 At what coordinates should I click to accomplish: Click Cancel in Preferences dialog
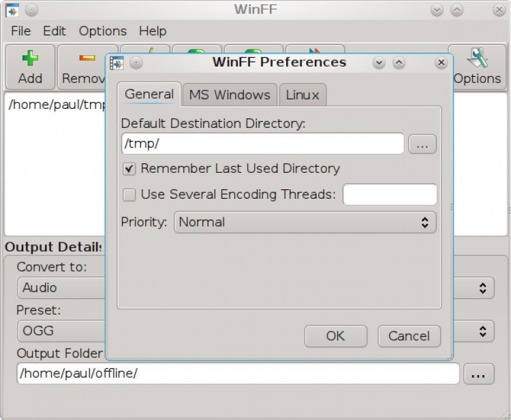409,336
